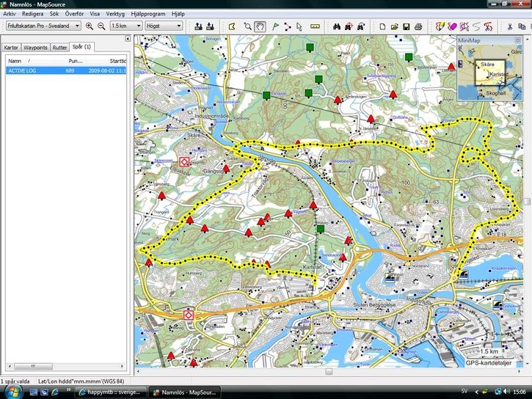Click find nearest places binoculars icon
Image resolution: width=532 pixels, height=399 pixels.
(349, 26)
